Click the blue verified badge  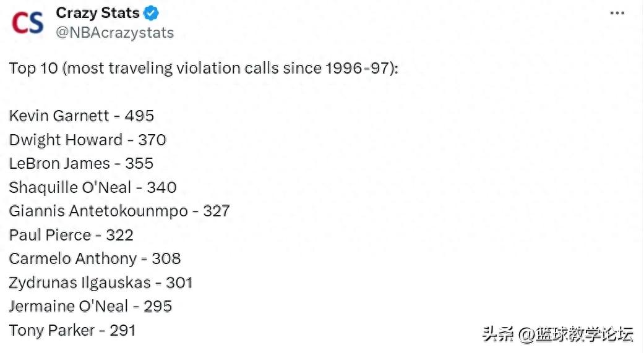click(151, 13)
